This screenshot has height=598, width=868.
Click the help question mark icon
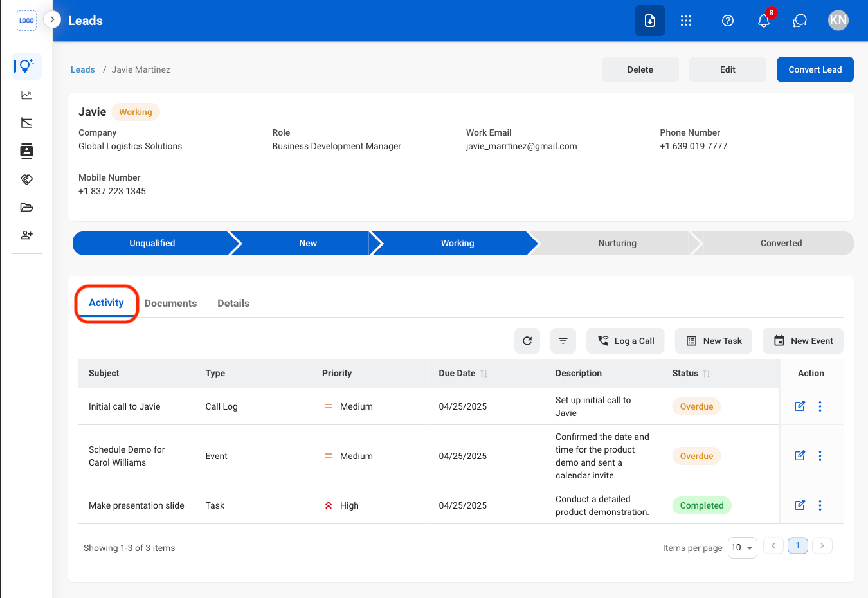click(x=728, y=21)
